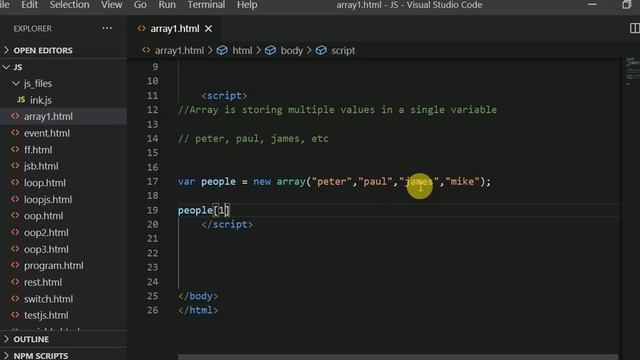Screen dimensions: 640x360
Task: Click line number 12 in the gutter
Action: click(x=153, y=110)
